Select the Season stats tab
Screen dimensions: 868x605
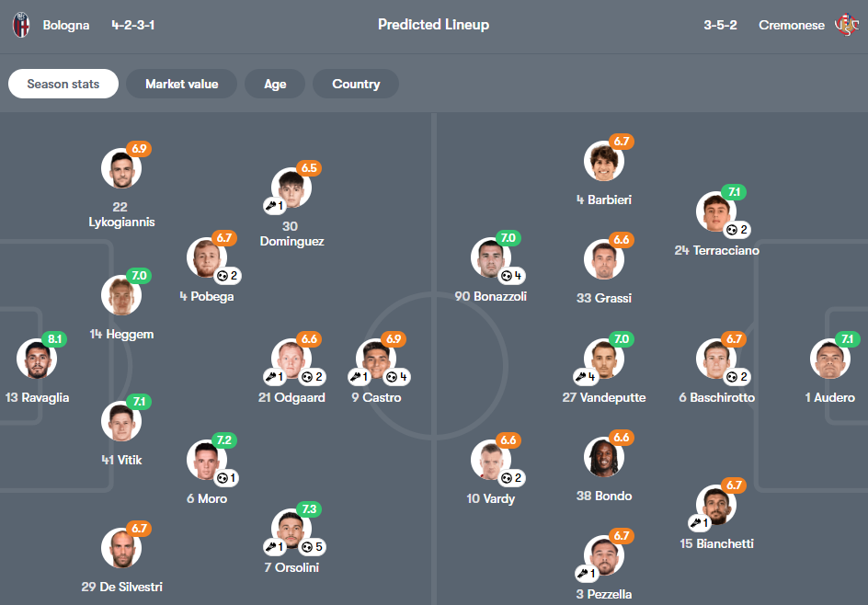tap(63, 84)
